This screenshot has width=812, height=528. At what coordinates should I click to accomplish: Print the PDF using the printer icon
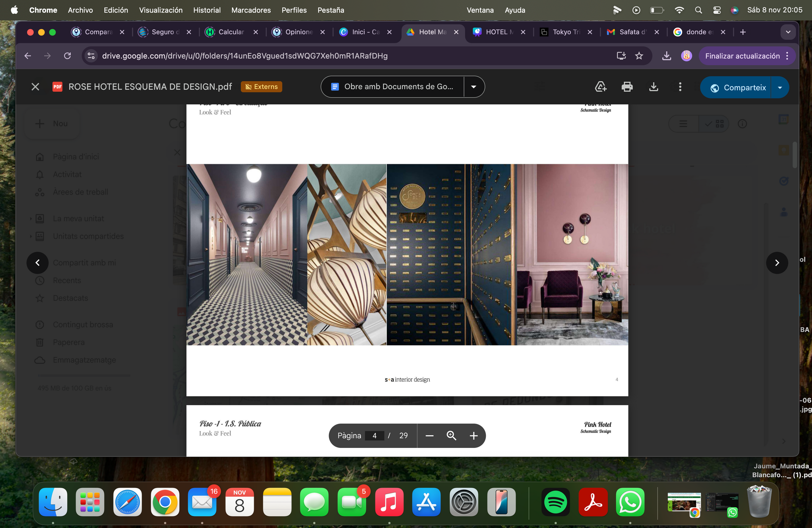[x=627, y=87]
